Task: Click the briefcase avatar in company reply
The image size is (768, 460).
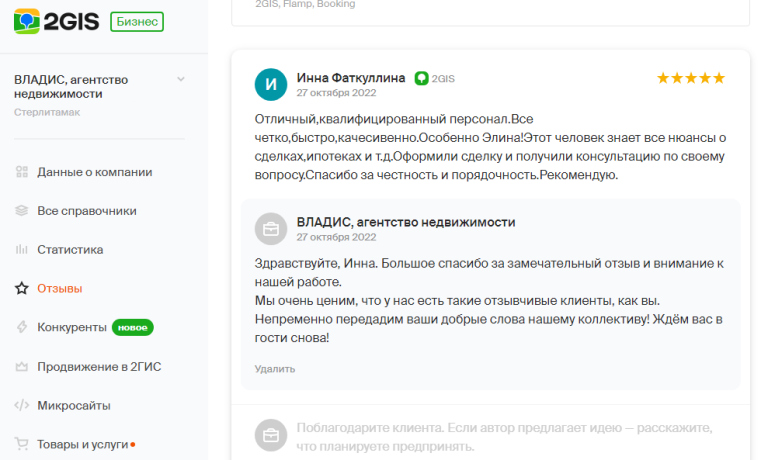Action: pyautogui.click(x=271, y=229)
